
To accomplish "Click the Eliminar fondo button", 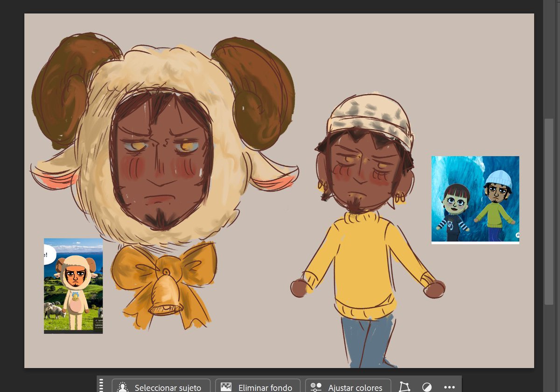I will [258, 386].
